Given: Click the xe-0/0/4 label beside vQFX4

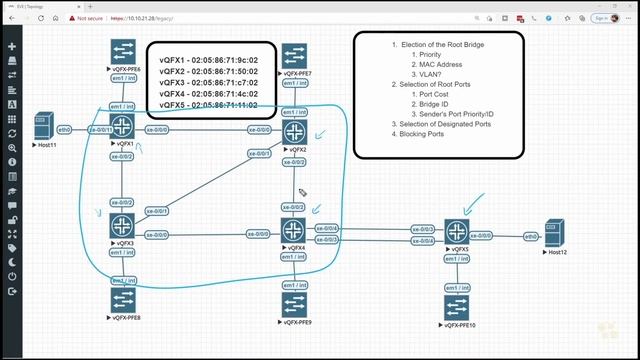Looking at the screenshot, I should point(327,228).
